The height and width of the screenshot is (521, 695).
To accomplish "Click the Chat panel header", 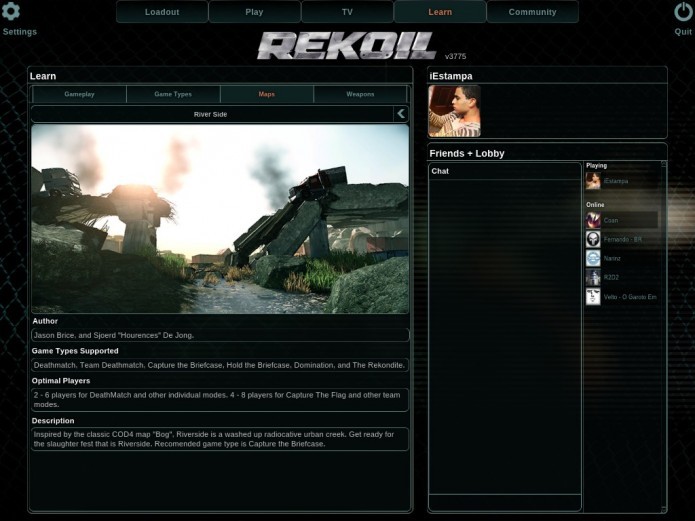I will tap(505, 171).
